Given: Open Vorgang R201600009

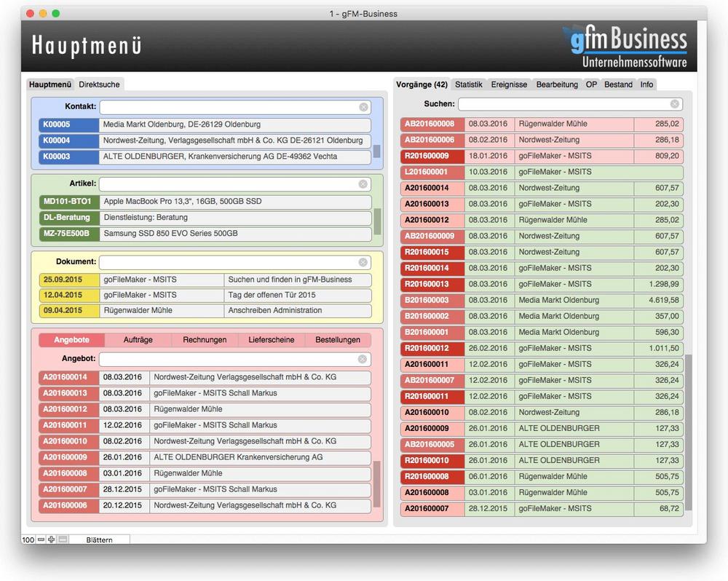Looking at the screenshot, I should point(432,156).
